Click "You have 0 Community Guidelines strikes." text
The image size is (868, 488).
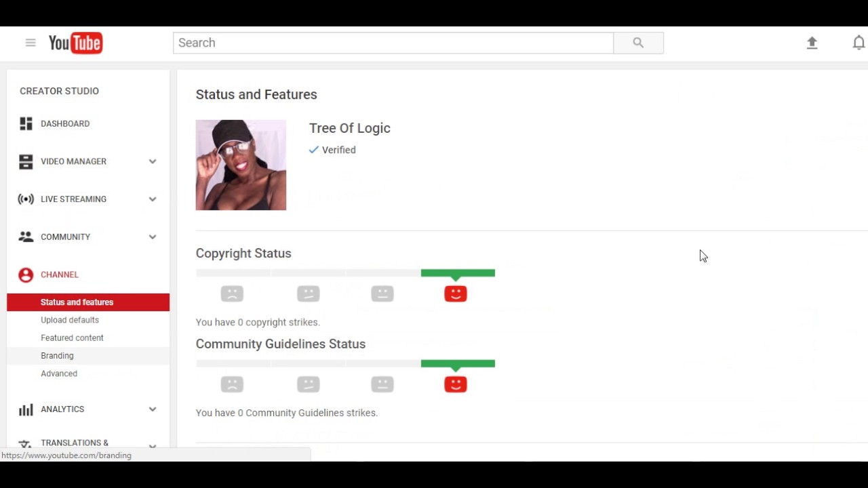[x=287, y=413]
